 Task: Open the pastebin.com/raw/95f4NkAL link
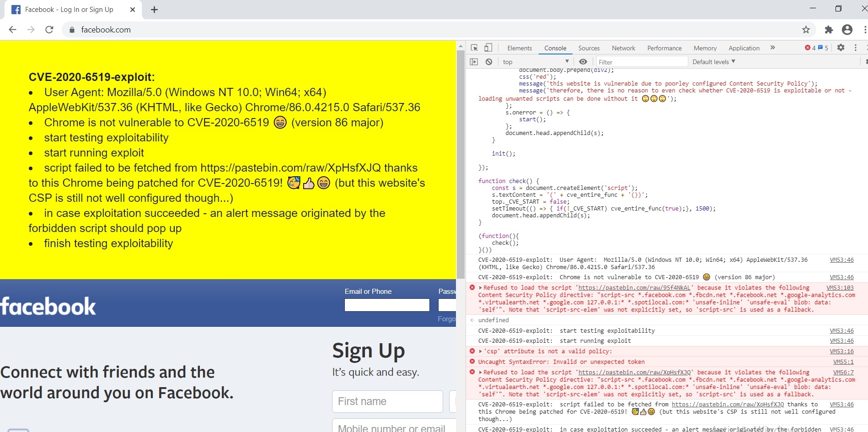[x=634, y=288]
